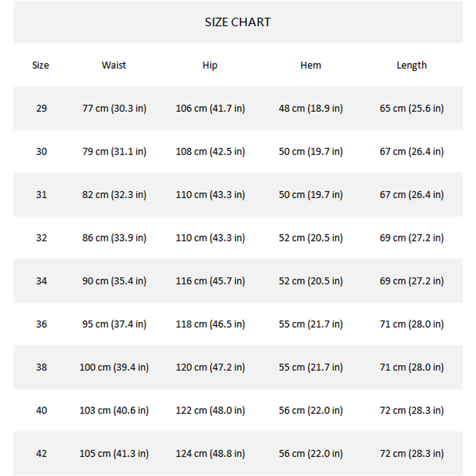Click size 36 row label
The width and height of the screenshot is (476, 476).
(41, 324)
